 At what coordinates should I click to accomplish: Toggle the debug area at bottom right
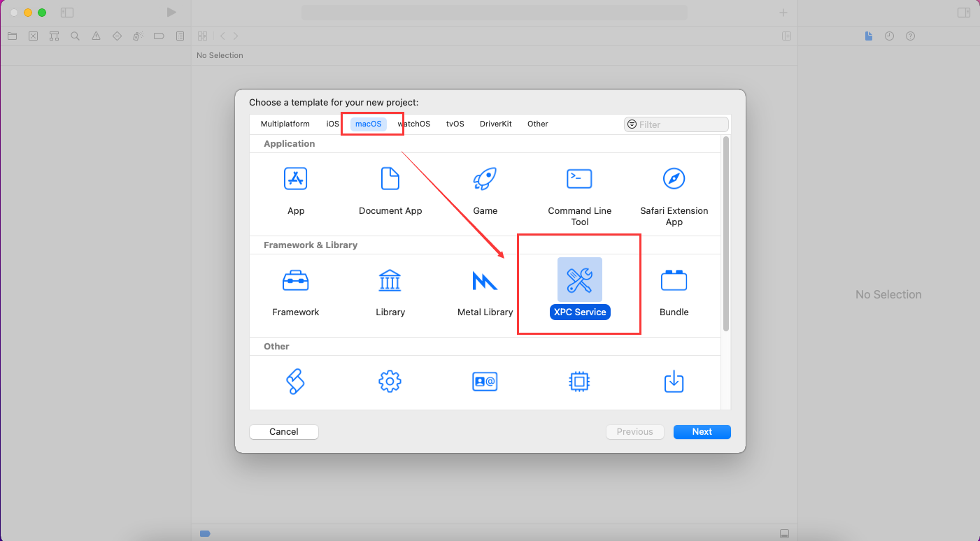pos(784,533)
